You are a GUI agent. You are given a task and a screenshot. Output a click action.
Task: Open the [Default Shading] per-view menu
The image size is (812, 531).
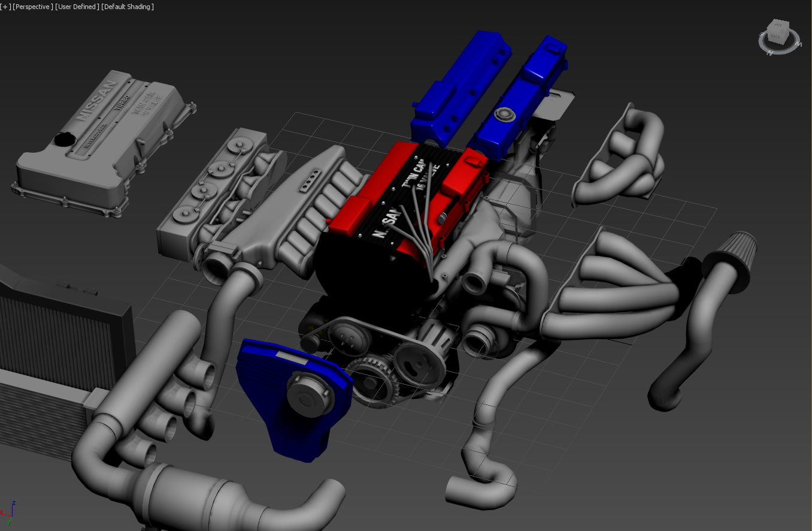tap(128, 7)
